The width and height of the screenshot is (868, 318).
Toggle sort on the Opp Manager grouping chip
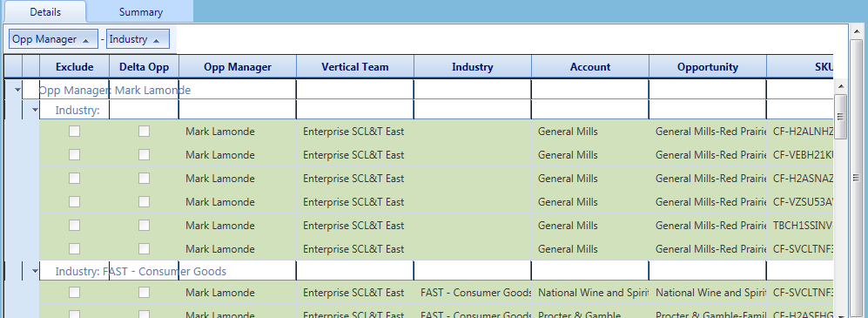pos(53,39)
